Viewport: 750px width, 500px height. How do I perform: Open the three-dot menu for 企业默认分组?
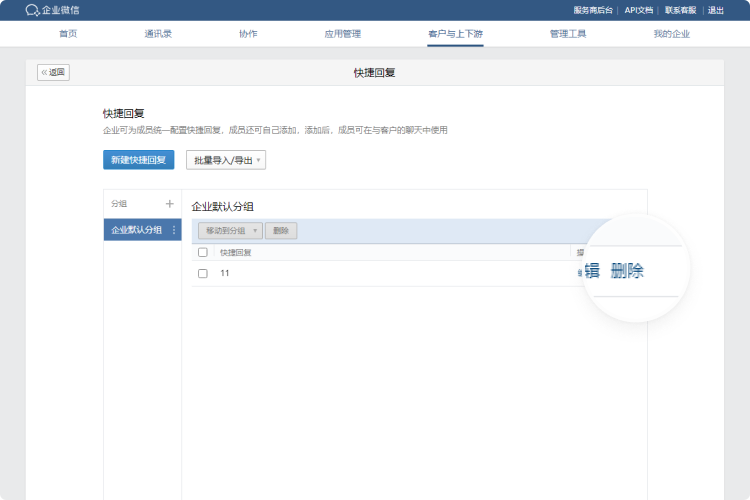174,230
